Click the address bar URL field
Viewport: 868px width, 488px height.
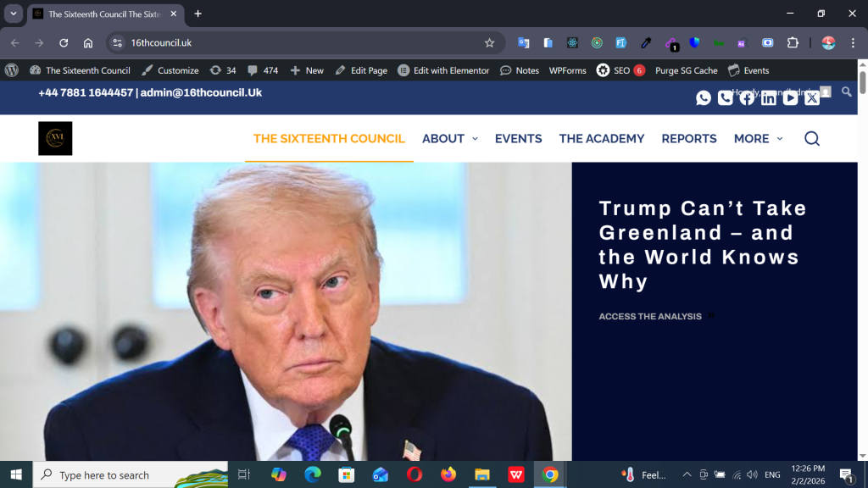[297, 42]
